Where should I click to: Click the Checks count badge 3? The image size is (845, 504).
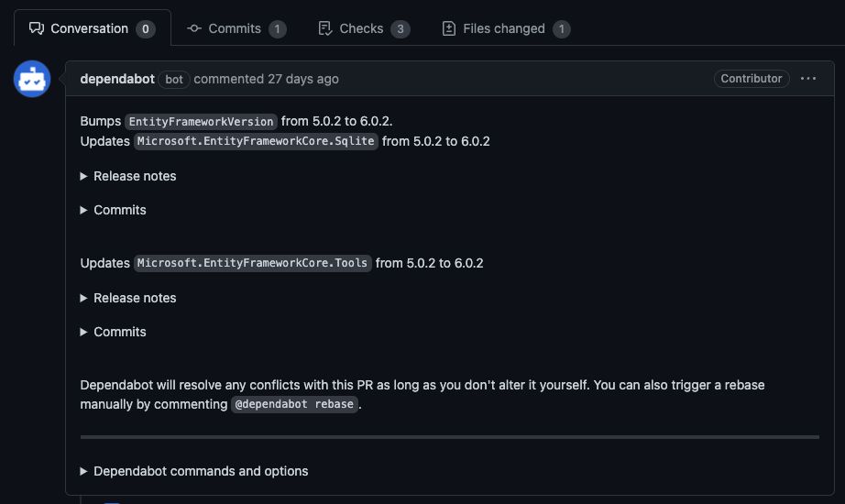point(401,29)
